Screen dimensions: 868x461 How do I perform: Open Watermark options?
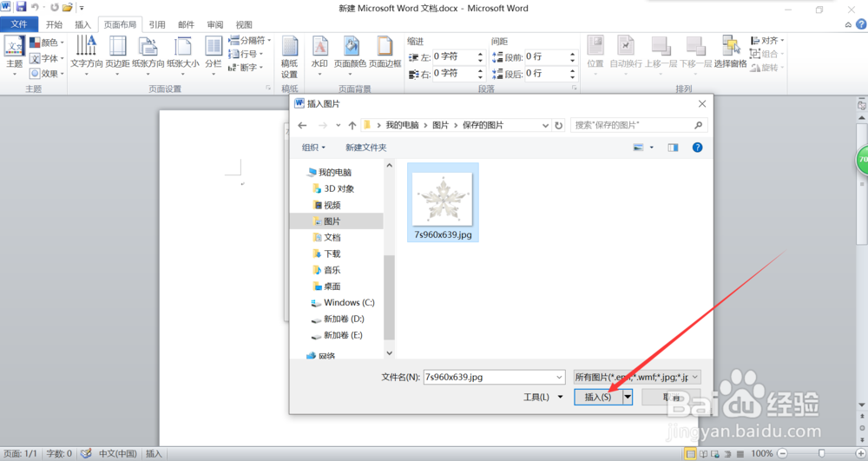click(x=319, y=56)
